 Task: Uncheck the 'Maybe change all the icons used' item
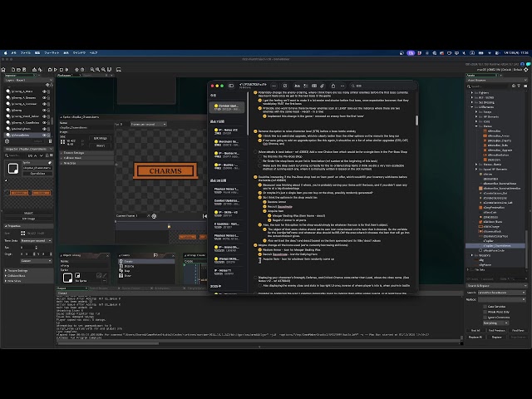pos(255,245)
